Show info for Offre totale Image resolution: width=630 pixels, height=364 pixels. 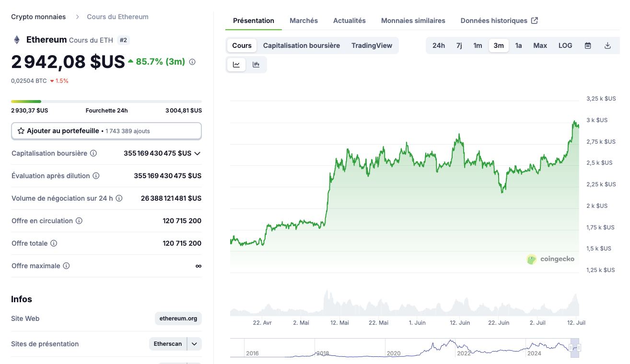pyautogui.click(x=54, y=243)
